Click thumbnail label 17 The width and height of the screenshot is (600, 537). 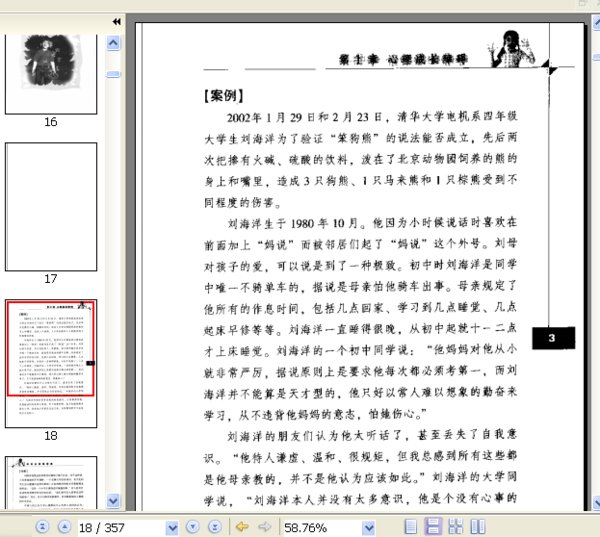point(51,279)
